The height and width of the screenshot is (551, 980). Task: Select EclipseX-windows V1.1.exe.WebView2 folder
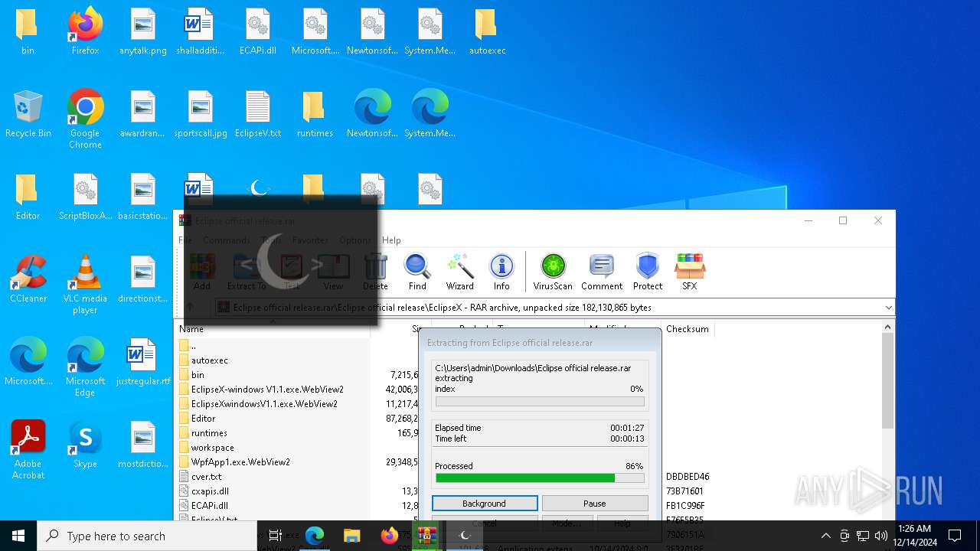click(x=273, y=390)
